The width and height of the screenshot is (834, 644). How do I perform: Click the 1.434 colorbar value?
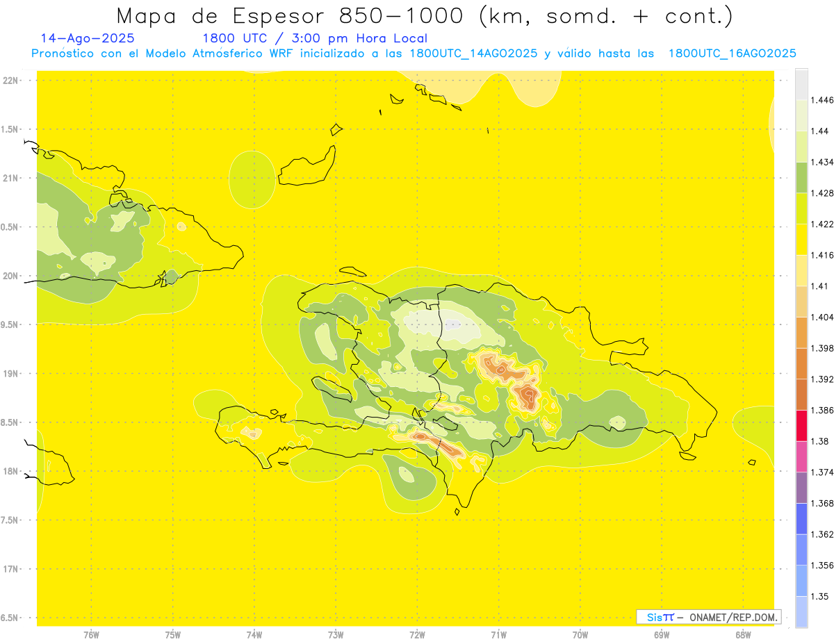[821, 162]
